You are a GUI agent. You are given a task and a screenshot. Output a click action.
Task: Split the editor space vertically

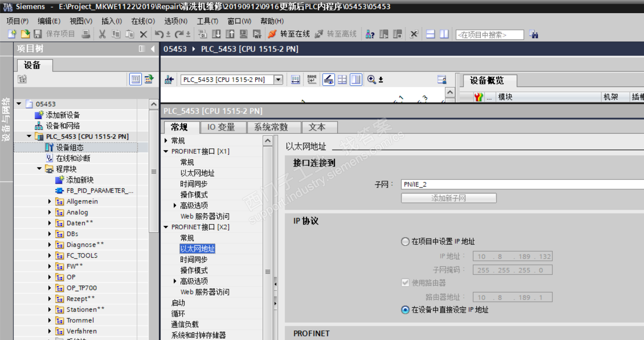pos(444,34)
